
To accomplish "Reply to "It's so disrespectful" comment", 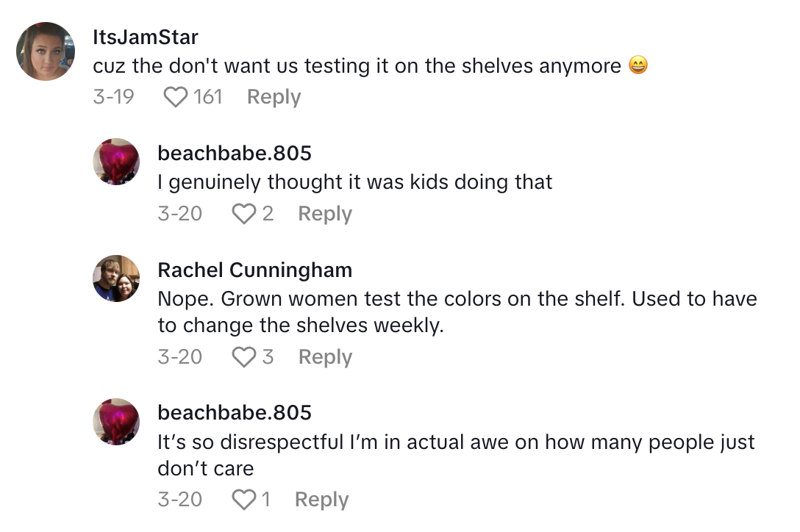I will (x=321, y=500).
